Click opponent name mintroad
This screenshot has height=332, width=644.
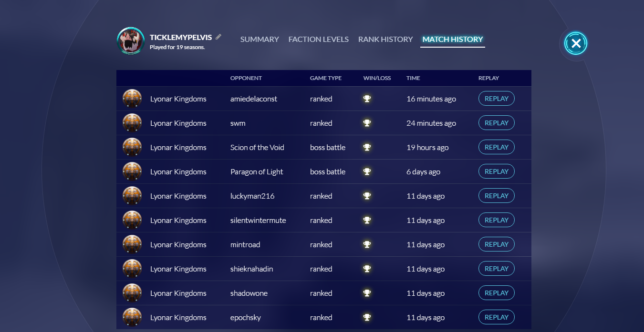245,245
